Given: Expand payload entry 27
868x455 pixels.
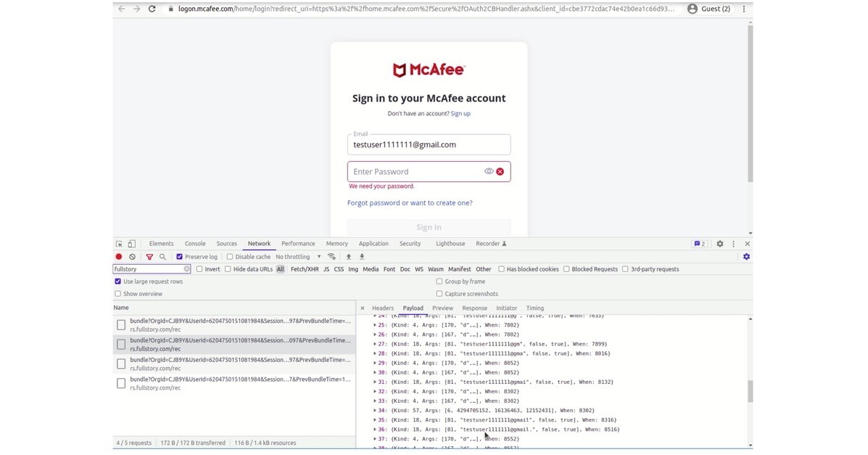Looking at the screenshot, I should coord(375,344).
